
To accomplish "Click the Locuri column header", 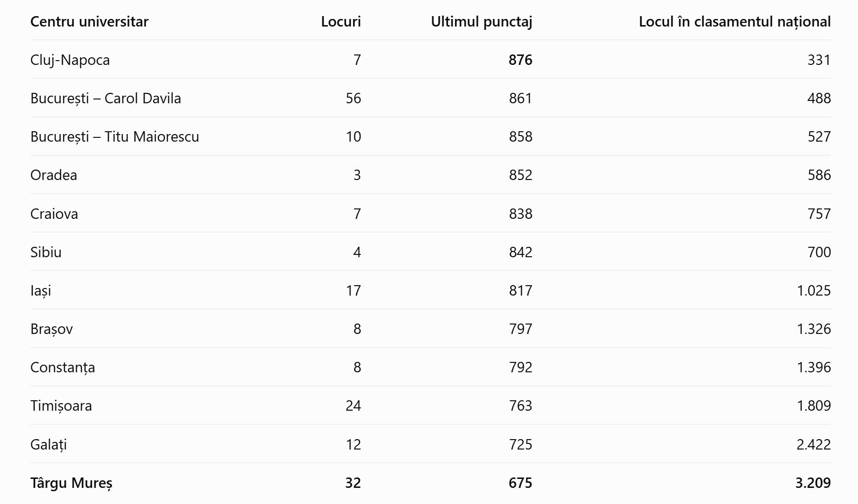I will pos(341,22).
